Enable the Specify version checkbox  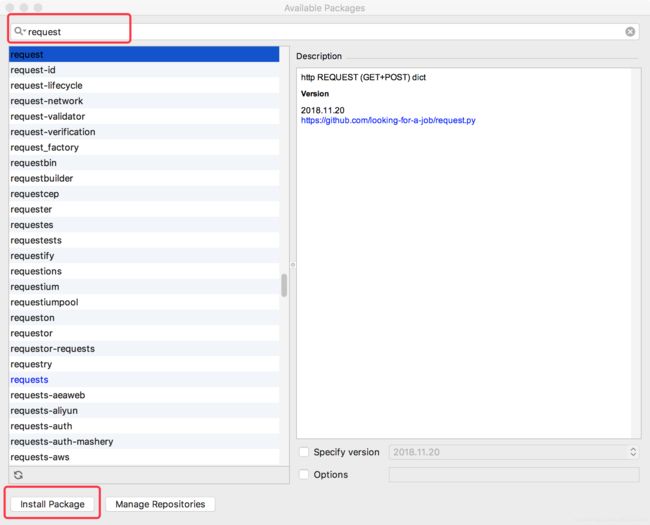(304, 452)
